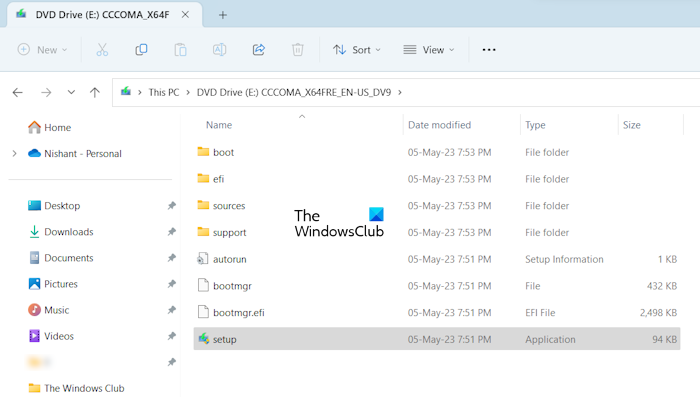Click the setup application icon

[204, 338]
